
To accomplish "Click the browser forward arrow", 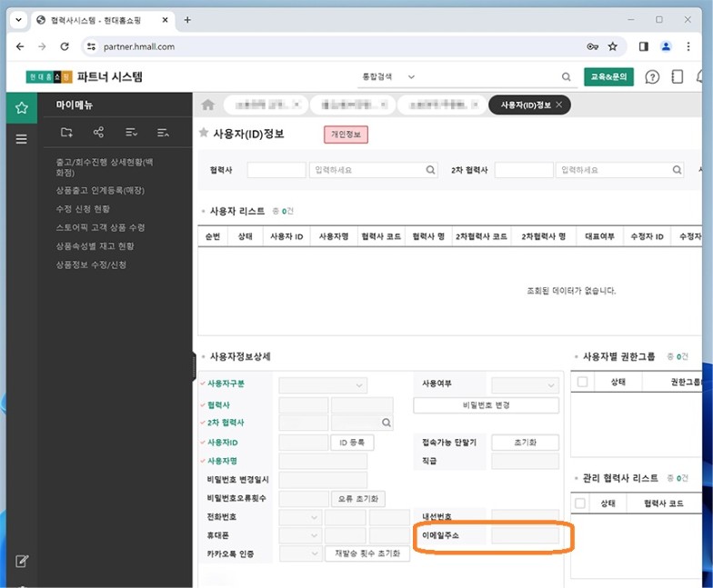I will point(42,46).
